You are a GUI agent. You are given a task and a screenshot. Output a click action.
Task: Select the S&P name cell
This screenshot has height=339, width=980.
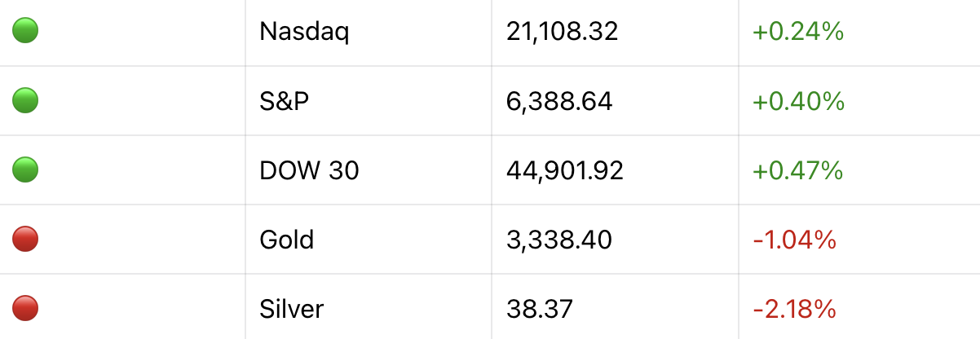284,101
